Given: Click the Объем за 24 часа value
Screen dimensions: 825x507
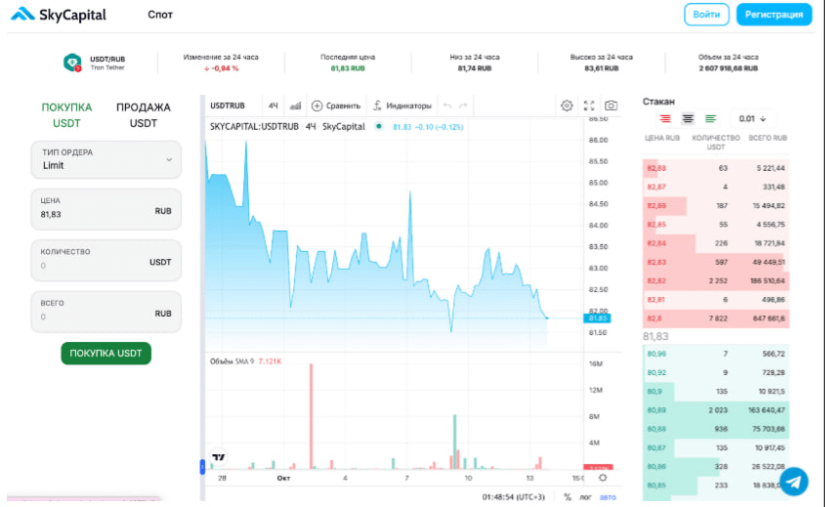Looking at the screenshot, I should click(728, 68).
